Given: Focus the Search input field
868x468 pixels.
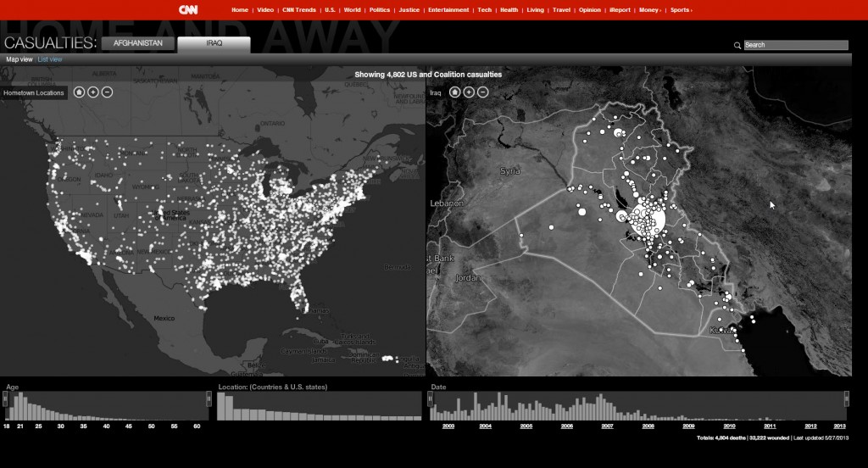Looking at the screenshot, I should point(796,45).
